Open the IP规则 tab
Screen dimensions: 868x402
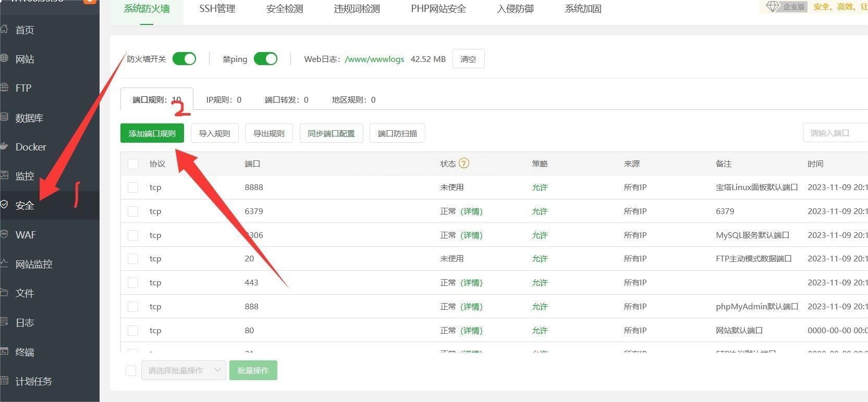click(224, 99)
